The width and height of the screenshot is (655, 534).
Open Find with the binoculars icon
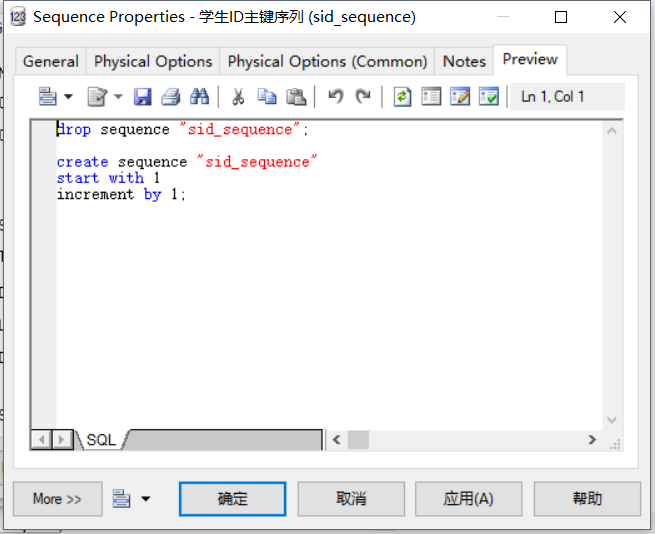coord(199,97)
